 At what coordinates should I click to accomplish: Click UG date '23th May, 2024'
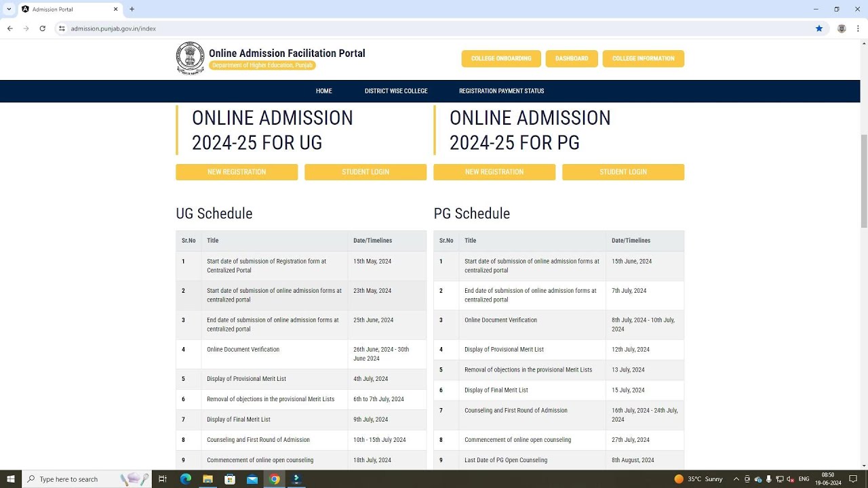point(372,291)
